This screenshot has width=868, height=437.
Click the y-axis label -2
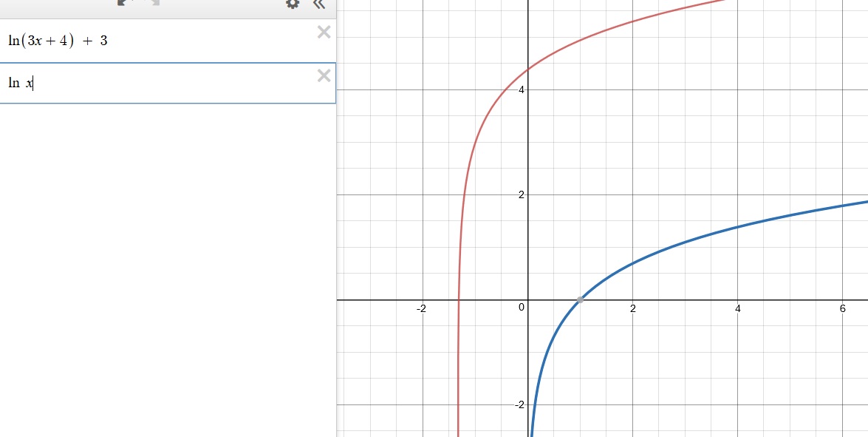[519, 405]
